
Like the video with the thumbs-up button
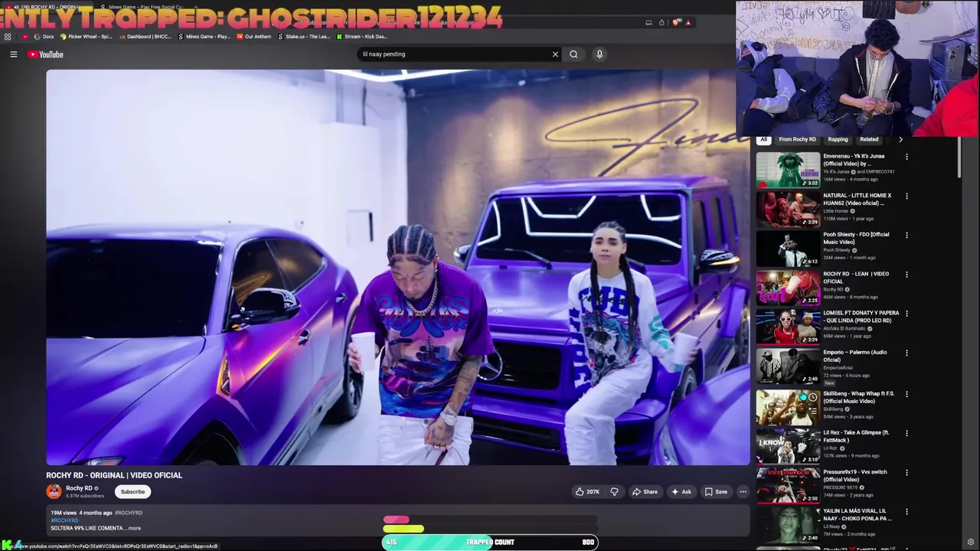[x=587, y=492]
